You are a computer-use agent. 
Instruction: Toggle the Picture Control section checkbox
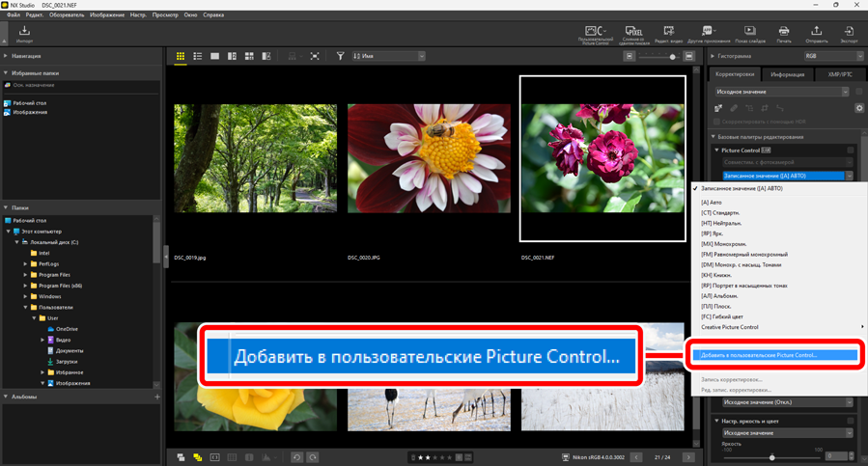[x=850, y=151]
